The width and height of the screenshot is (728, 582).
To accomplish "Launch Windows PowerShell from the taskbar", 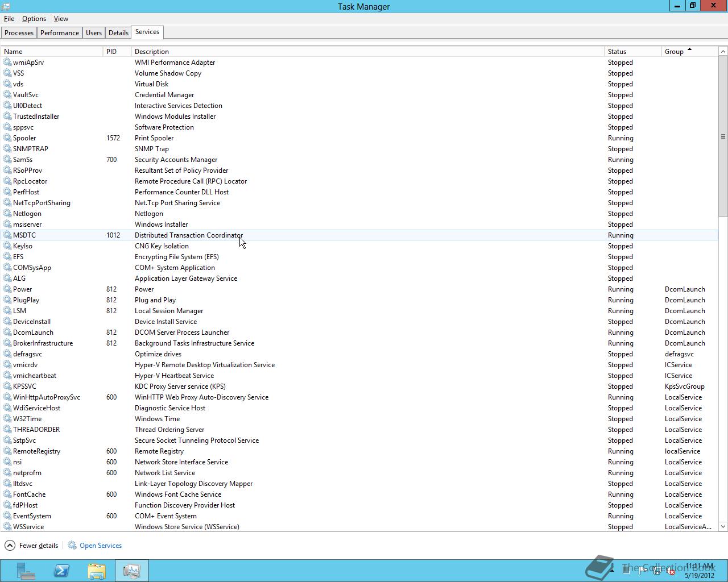I will 61,571.
